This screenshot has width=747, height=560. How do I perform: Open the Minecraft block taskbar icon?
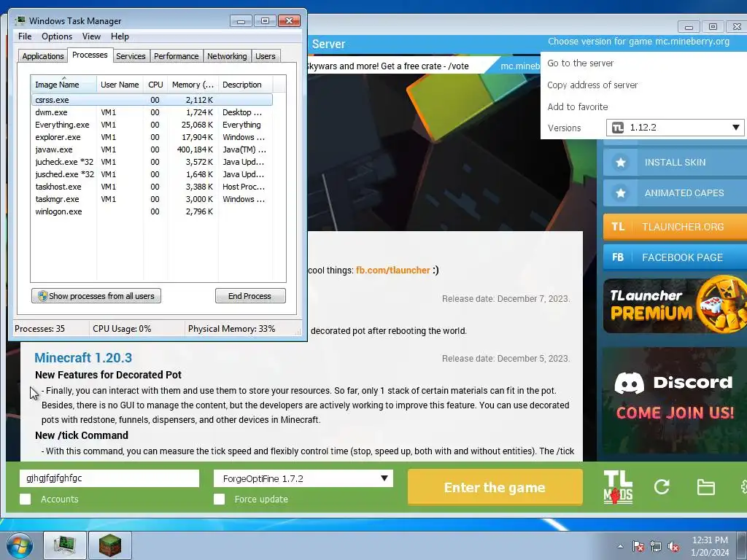[x=109, y=545]
